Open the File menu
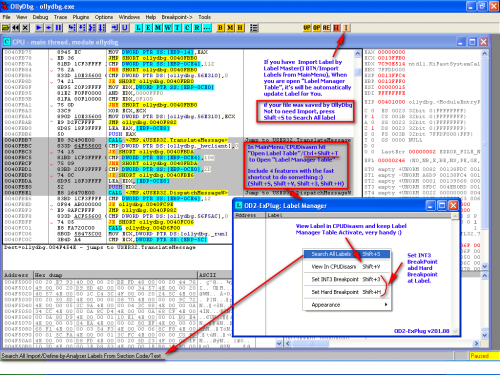Viewport: 500px width, 375px height. coord(7,17)
